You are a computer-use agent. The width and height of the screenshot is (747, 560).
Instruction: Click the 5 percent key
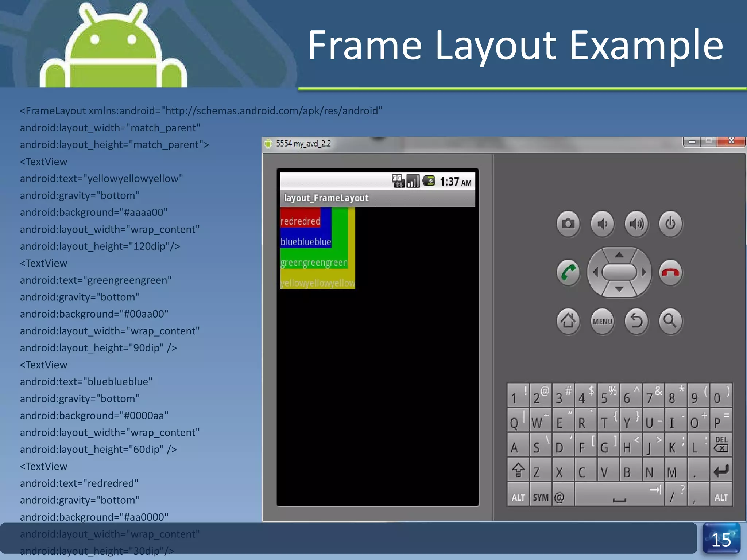coord(608,395)
